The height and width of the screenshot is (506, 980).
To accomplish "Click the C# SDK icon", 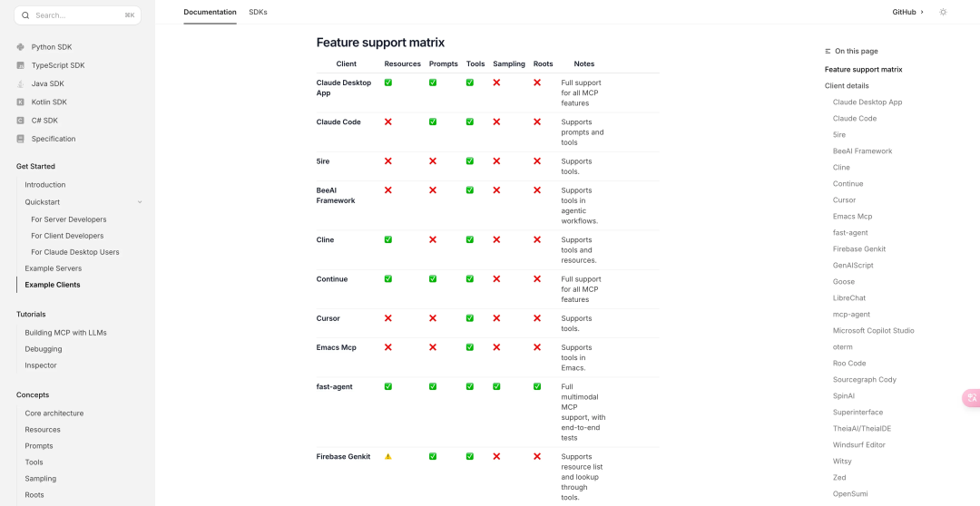I will (x=21, y=121).
